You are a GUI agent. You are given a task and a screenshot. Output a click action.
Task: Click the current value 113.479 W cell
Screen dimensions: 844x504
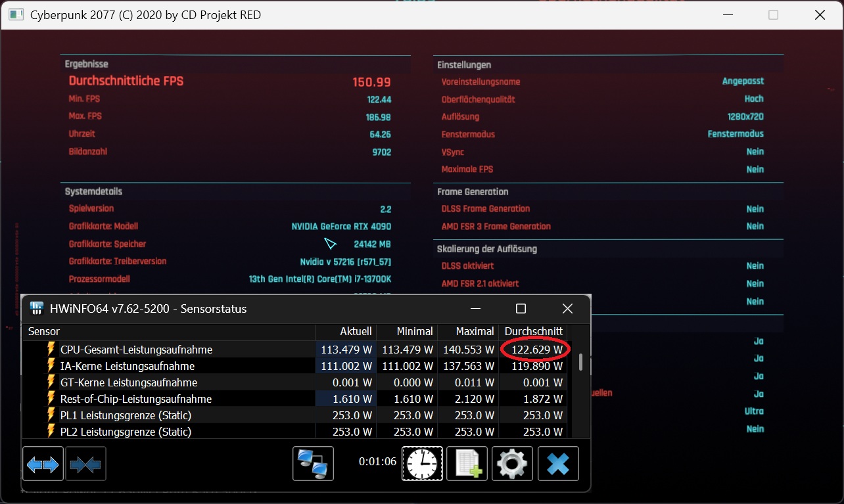346,349
